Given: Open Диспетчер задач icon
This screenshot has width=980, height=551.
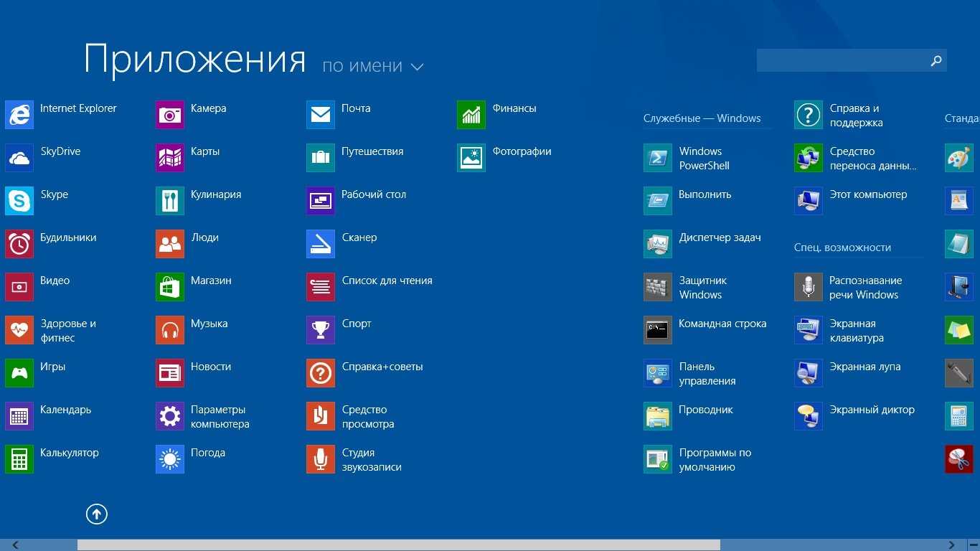Looking at the screenshot, I should coord(658,244).
